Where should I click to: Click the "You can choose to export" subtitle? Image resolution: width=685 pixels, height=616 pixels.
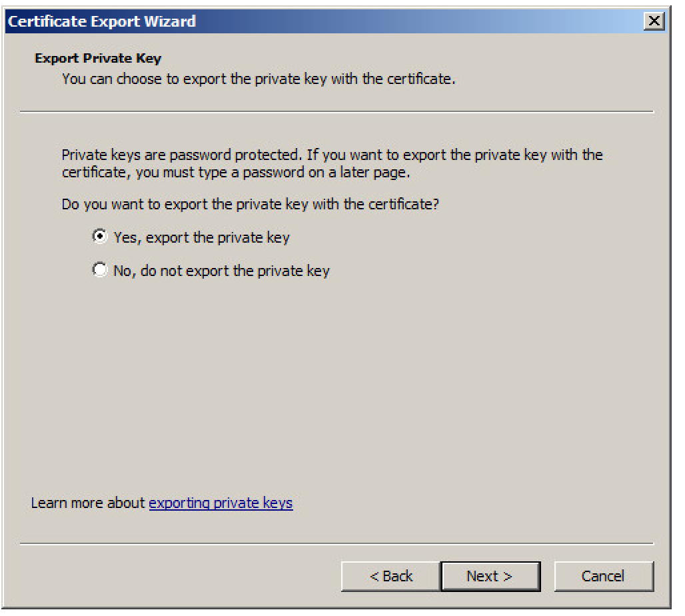258,79
